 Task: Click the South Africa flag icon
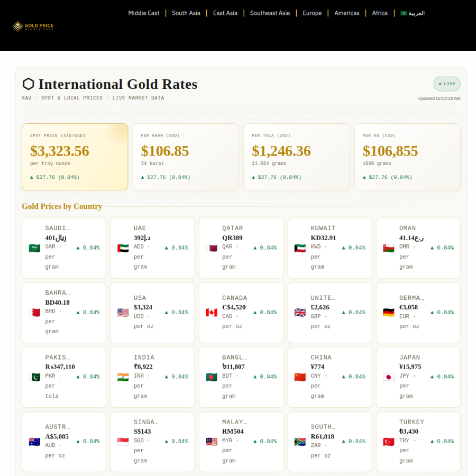(300, 442)
